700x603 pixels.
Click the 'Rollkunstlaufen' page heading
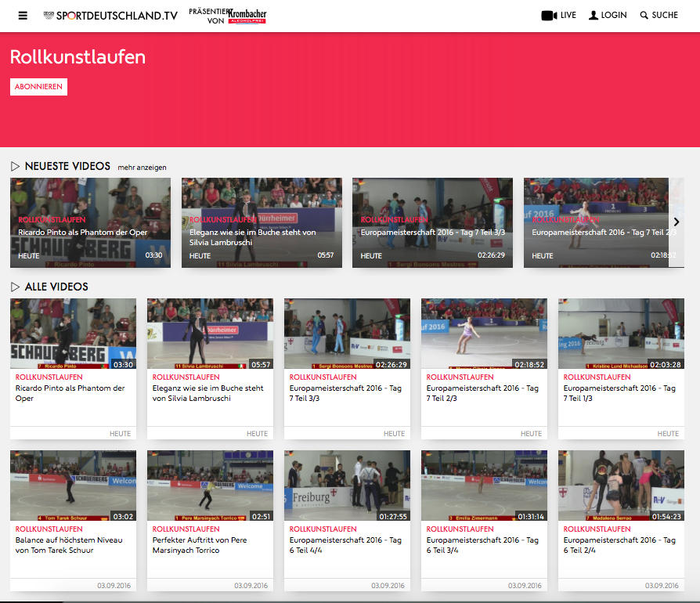78,57
